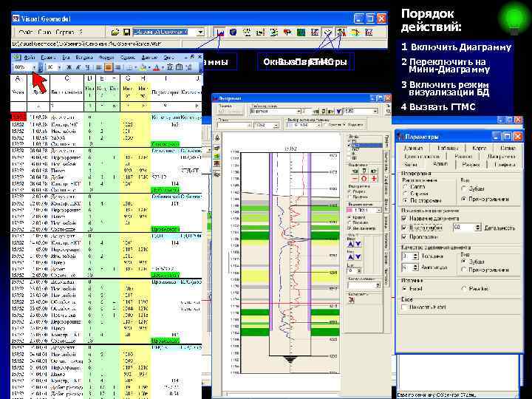Click the green map icon in Visual Geomodel toolbar
The image size is (532, 399).
tap(301, 33)
